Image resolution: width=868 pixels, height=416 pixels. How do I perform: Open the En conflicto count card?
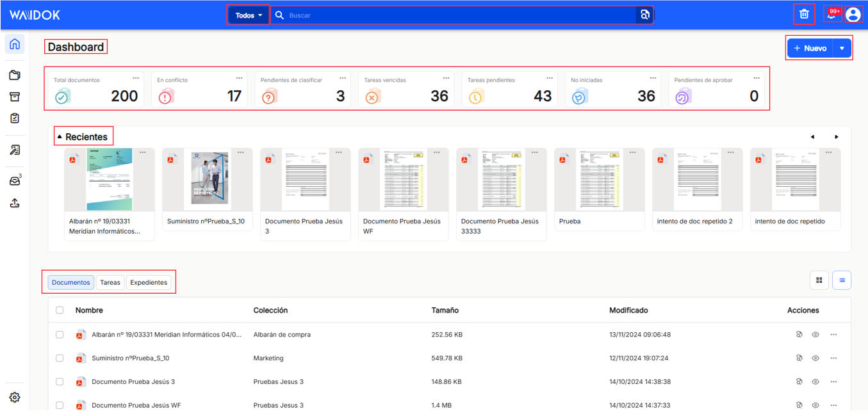tap(199, 89)
